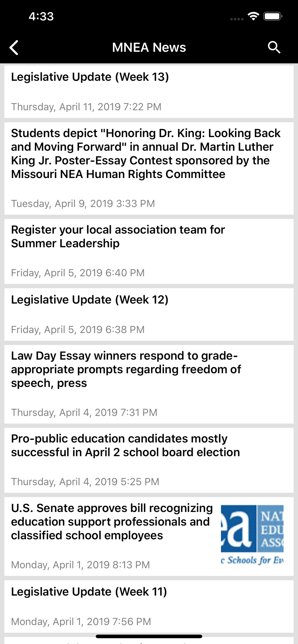Tap the battery status icon
Viewport: 298px width, 644px height.
[x=273, y=16]
